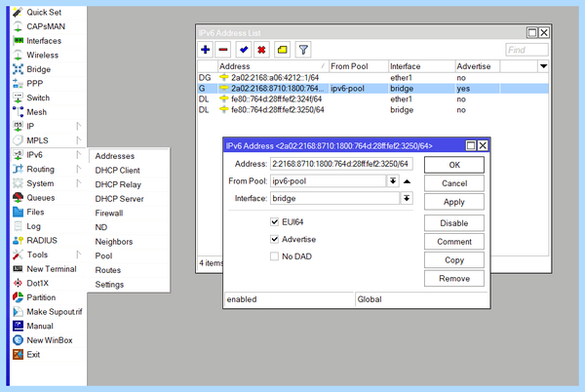Select Settings in IPv6 submenu
585x392 pixels.
point(129,284)
